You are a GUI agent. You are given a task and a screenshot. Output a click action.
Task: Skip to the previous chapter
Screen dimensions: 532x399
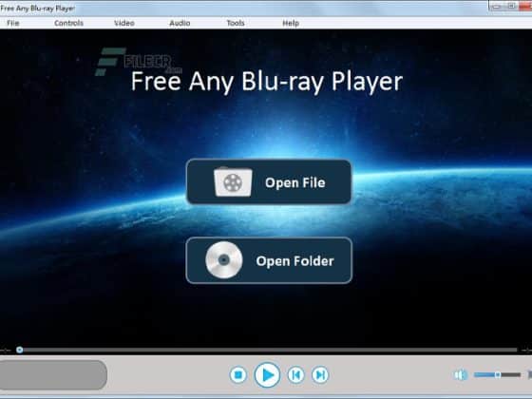(295, 375)
